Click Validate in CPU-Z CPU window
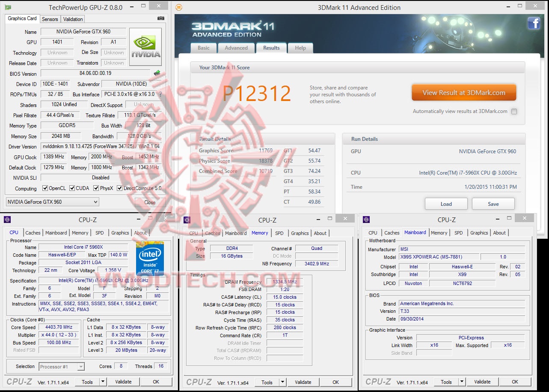The image size is (549, 392). [x=123, y=382]
